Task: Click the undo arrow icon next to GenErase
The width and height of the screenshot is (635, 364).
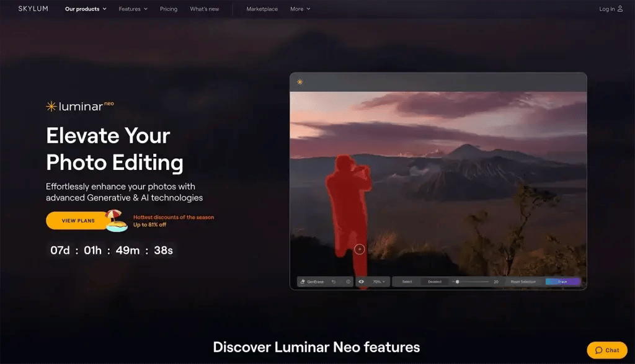Action: coord(334,282)
